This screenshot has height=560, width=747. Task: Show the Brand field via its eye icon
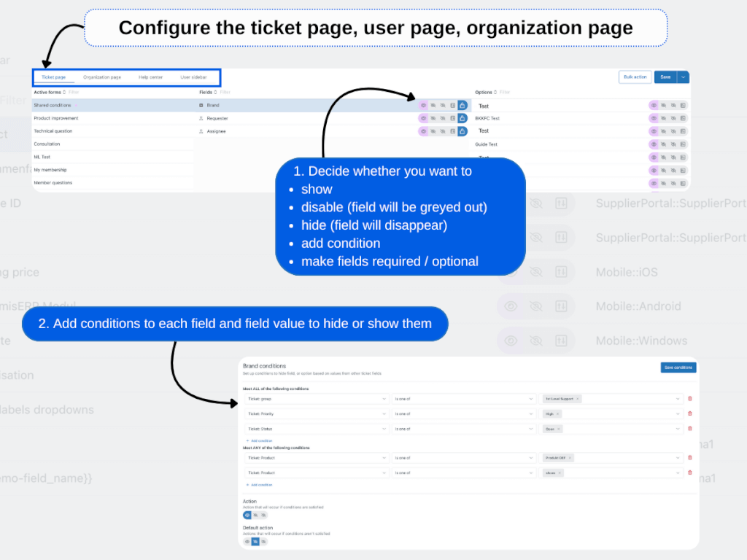pos(424,105)
